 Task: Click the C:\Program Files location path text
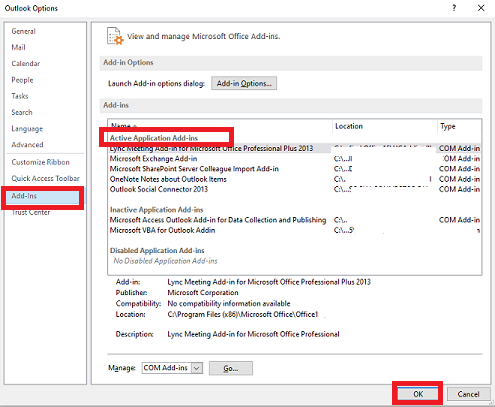[243, 314]
